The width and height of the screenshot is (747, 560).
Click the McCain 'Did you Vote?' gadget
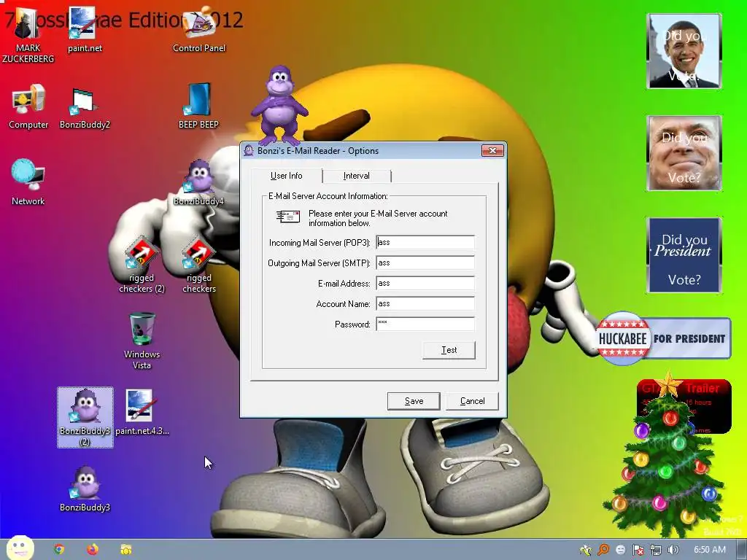tap(684, 153)
